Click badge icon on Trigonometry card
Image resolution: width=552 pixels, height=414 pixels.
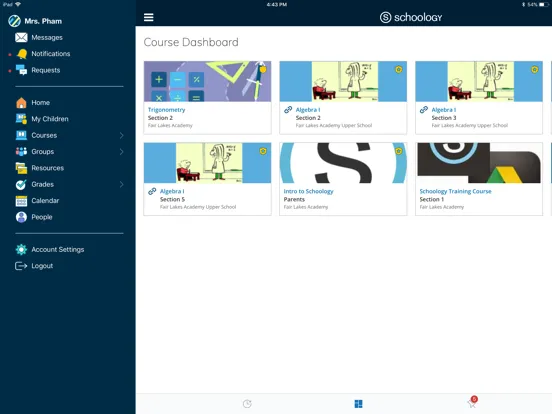point(263,69)
